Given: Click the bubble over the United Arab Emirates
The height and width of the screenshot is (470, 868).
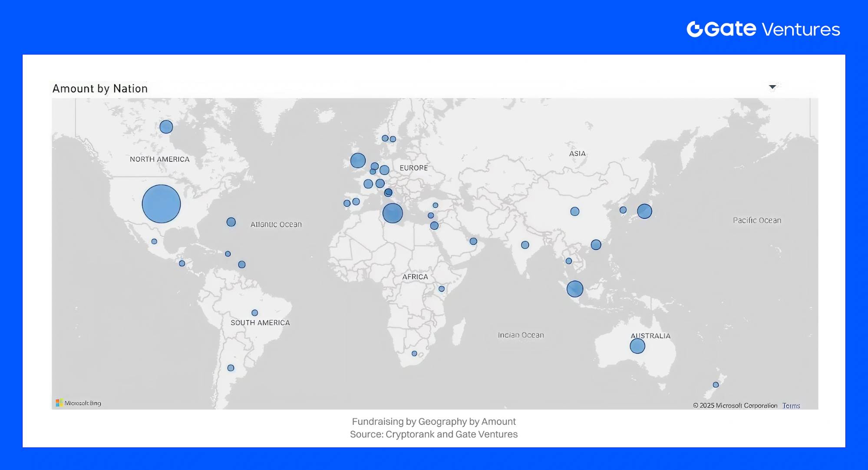Looking at the screenshot, I should (473, 241).
